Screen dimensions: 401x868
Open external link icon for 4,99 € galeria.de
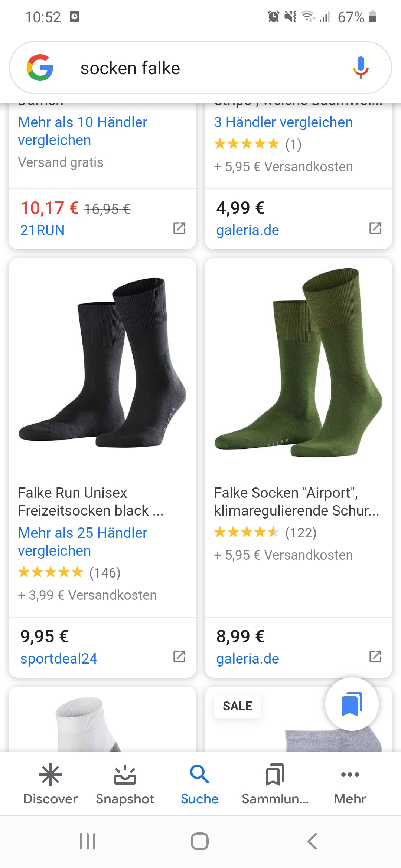click(x=375, y=228)
